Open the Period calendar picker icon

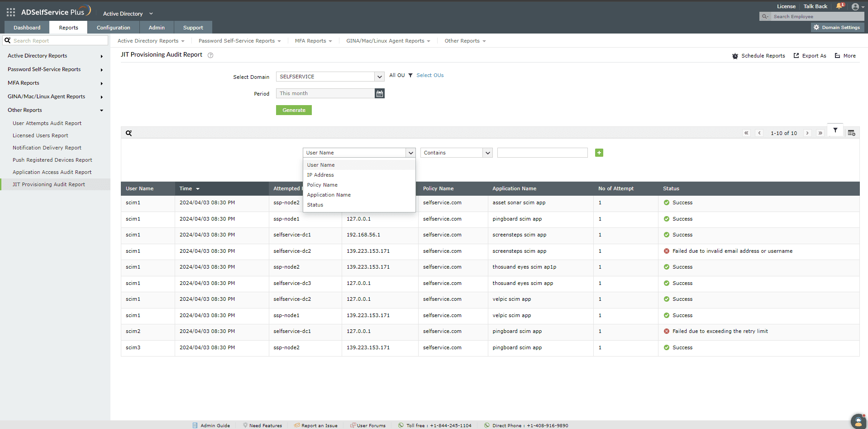point(380,93)
